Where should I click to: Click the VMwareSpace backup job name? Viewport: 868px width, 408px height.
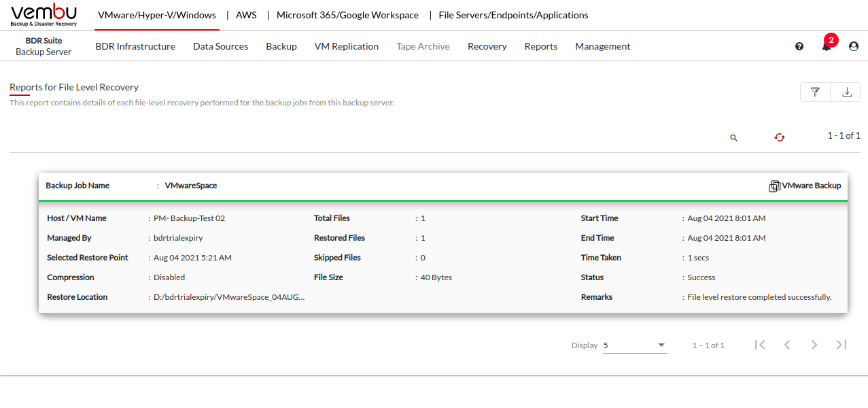[x=191, y=186]
